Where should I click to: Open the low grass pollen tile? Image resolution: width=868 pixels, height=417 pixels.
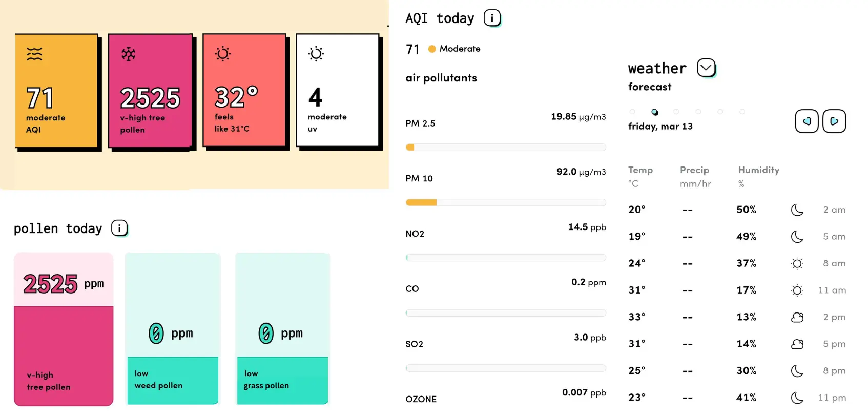(282, 329)
